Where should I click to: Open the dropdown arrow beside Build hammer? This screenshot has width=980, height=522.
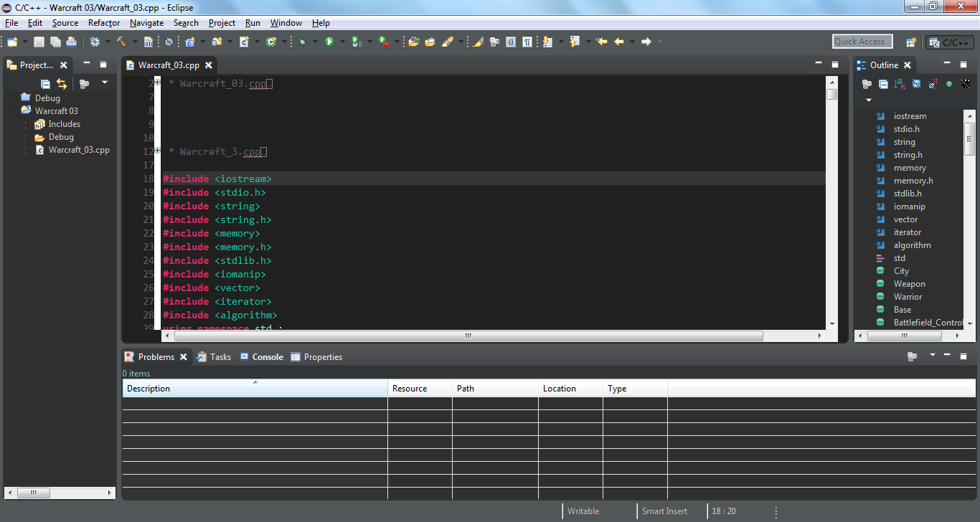[135, 42]
